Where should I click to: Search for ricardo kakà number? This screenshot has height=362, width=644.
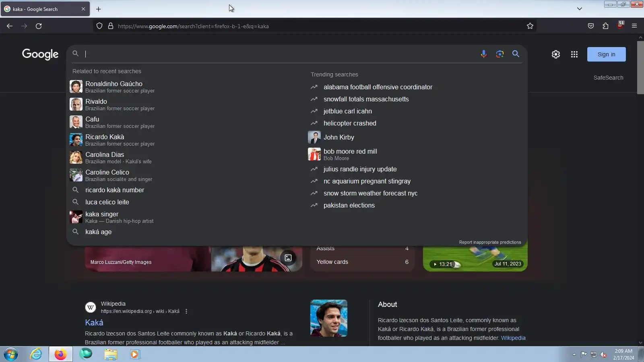(x=185, y=190)
